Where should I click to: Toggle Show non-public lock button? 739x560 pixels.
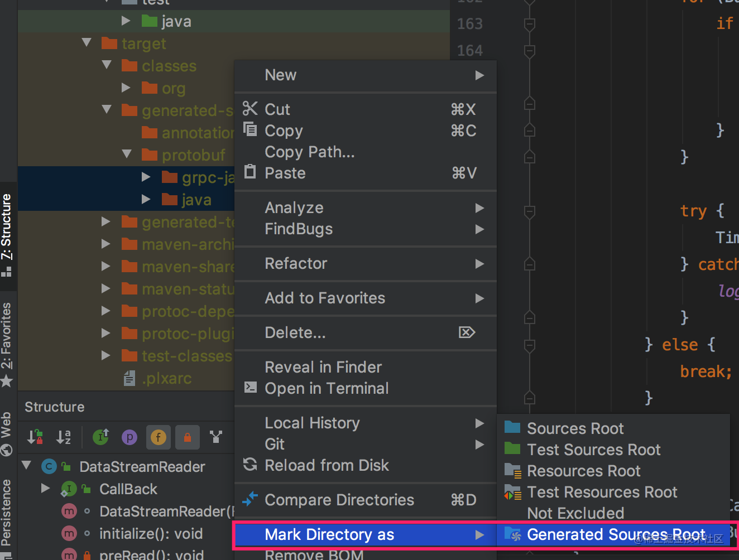(x=188, y=437)
